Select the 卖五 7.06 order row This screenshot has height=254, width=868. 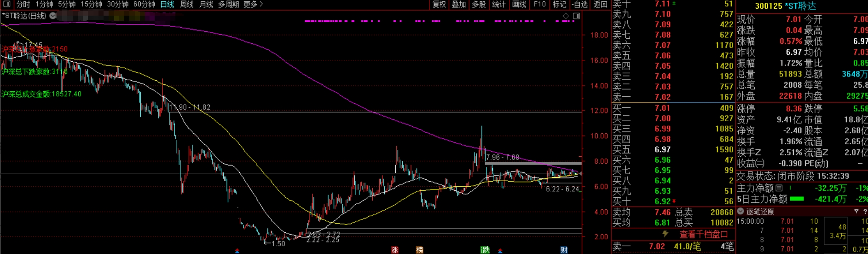pos(673,55)
